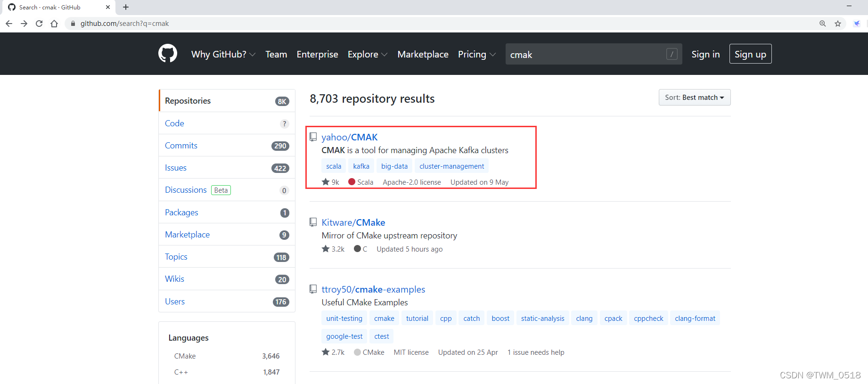Click the cppcheck topic tag
Viewport: 868px width, 384px height.
pyautogui.click(x=648, y=319)
